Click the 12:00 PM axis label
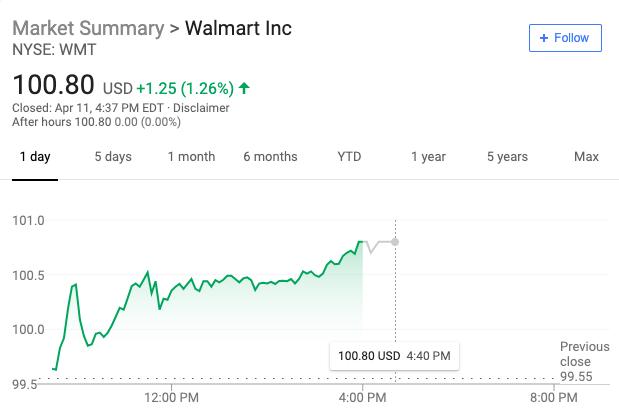 171,397
